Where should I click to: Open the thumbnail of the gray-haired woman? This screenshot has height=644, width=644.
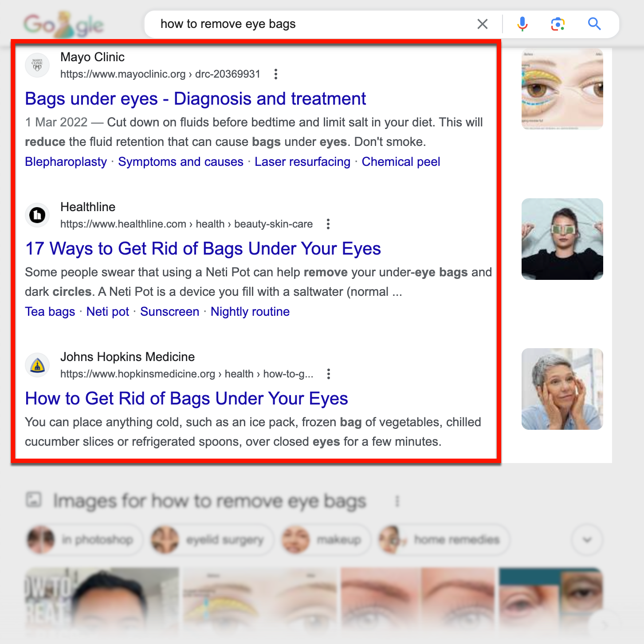tap(562, 389)
